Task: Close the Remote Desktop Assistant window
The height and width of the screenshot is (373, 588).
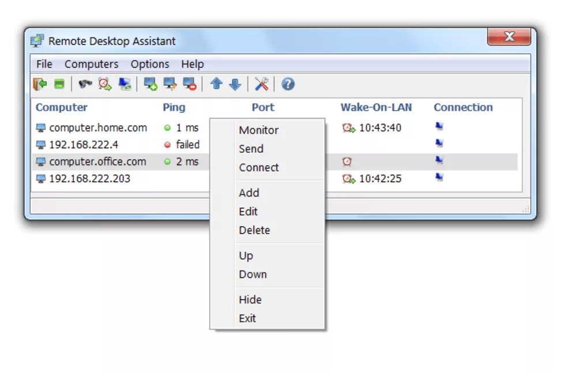Action: pyautogui.click(x=509, y=36)
